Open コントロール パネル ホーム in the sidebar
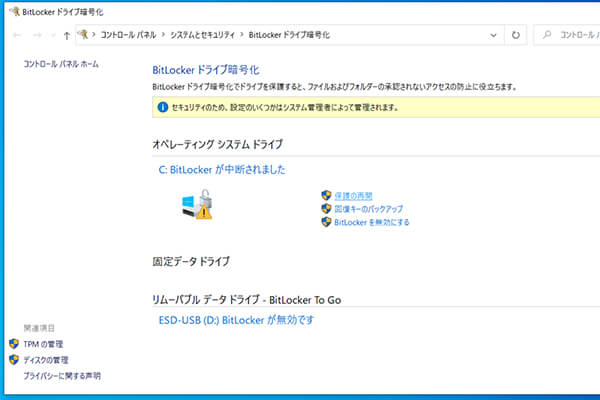 [61, 64]
